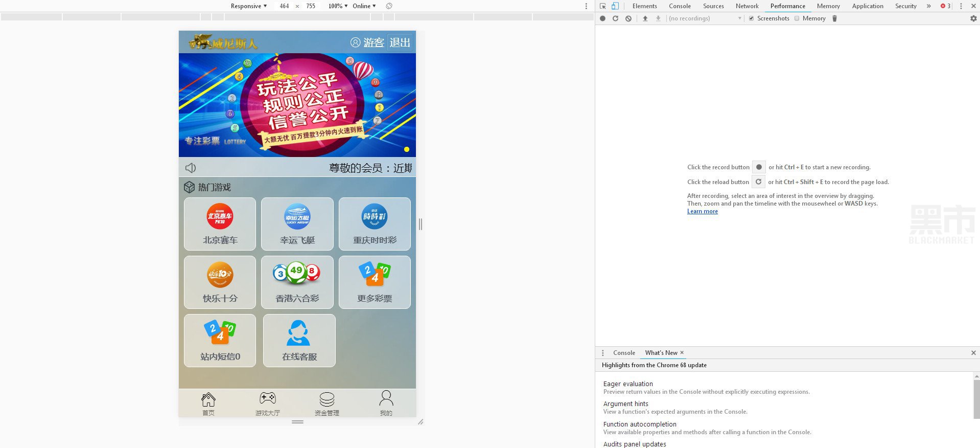980x448 pixels.
Task: Open the 香港六合彩 game tile
Action: click(x=297, y=282)
